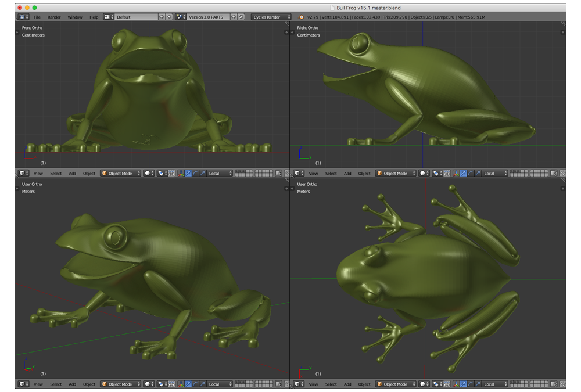The height and width of the screenshot is (392, 581).
Task: Add a new screen layout with plus button
Action: coord(161,17)
